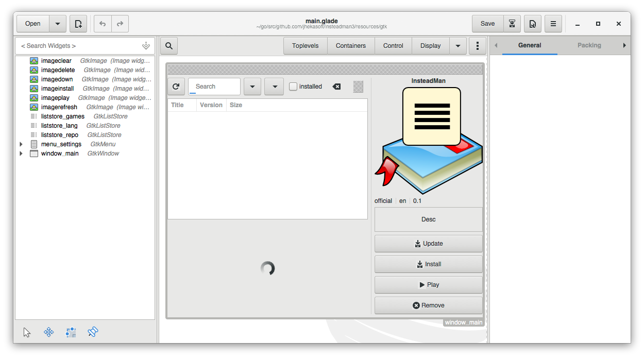Screen dimensions: 644x358
Task: Click the InsteadMan book logo image
Action: 429,141
